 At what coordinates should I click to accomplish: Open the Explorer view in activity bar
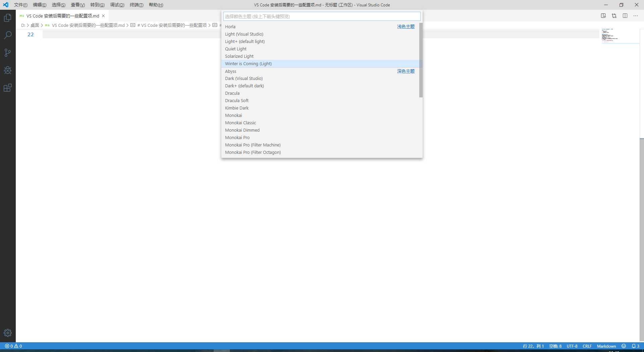pos(8,17)
